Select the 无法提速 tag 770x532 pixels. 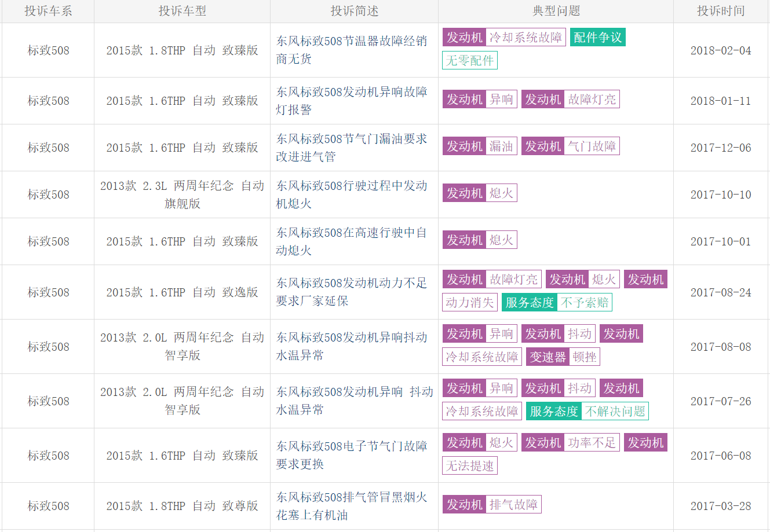tap(470, 465)
